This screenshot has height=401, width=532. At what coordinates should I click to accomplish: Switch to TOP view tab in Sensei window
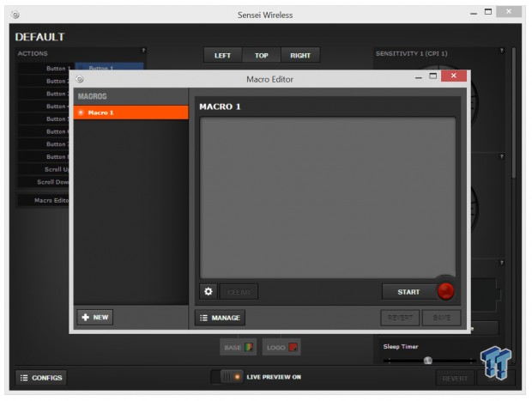[261, 55]
